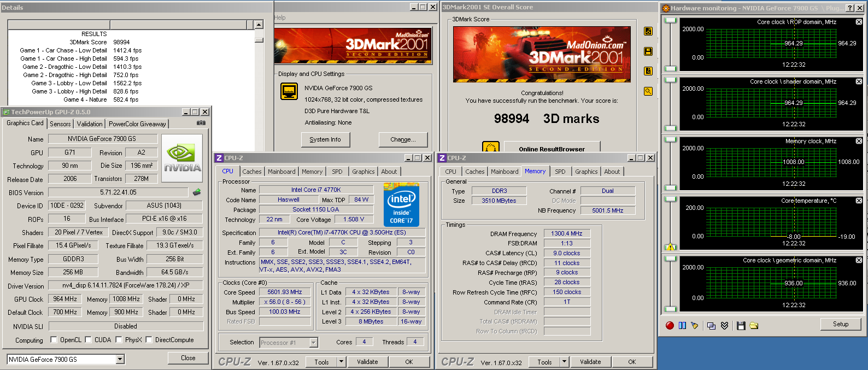Click the GPU name field NVIDIA GeForce 7900 GS
The image size is (868, 370).
[102, 139]
